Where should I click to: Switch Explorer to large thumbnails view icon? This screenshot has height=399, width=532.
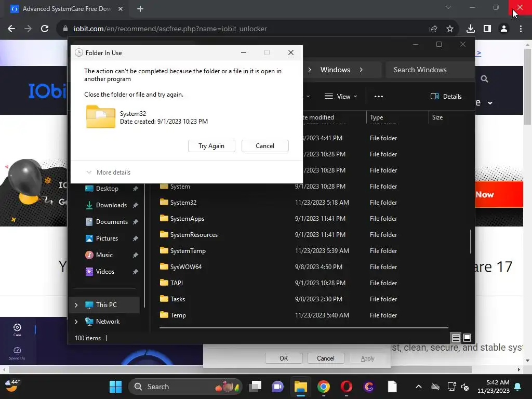tap(467, 338)
